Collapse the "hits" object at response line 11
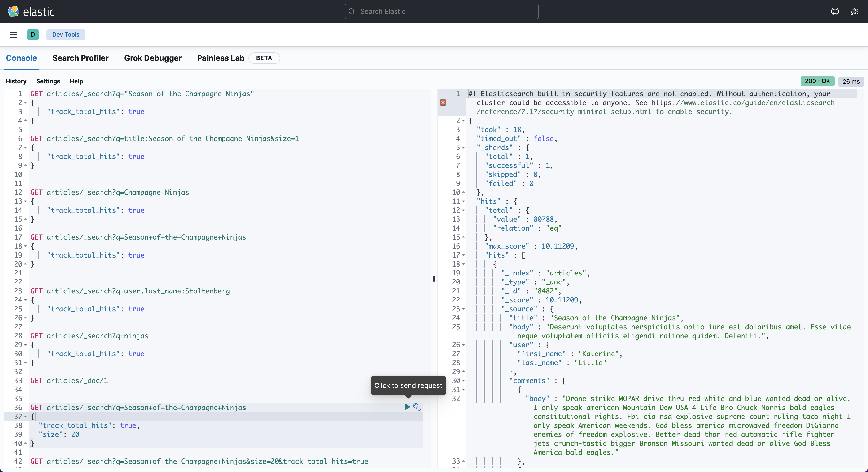The width and height of the screenshot is (868, 472). point(463,202)
